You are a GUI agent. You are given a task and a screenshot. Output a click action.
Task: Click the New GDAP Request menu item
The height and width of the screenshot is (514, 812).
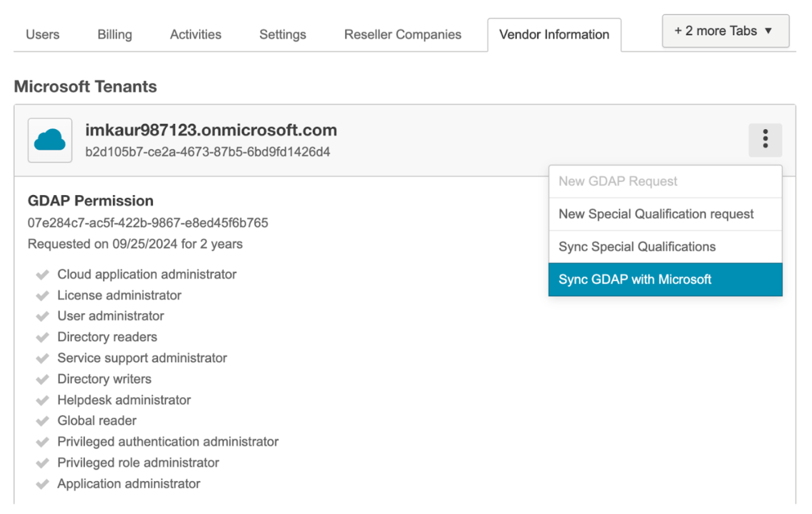[665, 182]
